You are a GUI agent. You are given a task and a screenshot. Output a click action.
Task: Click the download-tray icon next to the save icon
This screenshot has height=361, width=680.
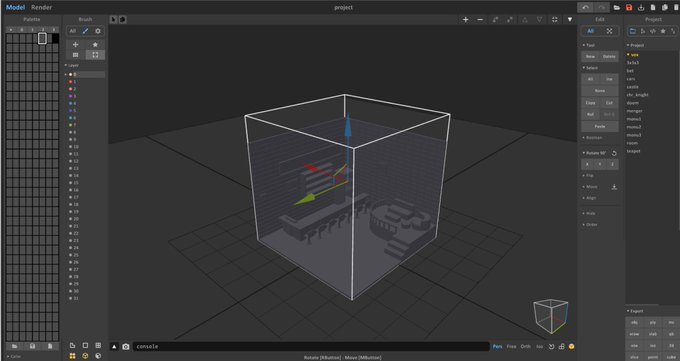pyautogui.click(x=641, y=7)
